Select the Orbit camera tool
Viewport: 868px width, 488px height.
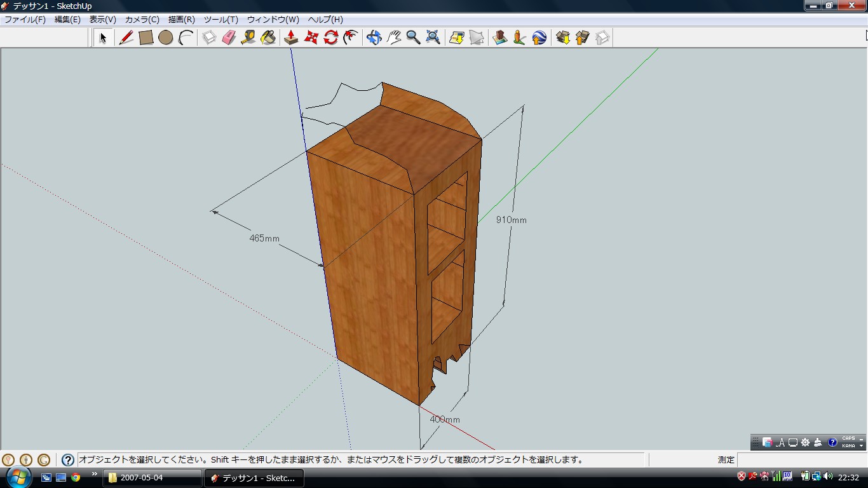(374, 38)
